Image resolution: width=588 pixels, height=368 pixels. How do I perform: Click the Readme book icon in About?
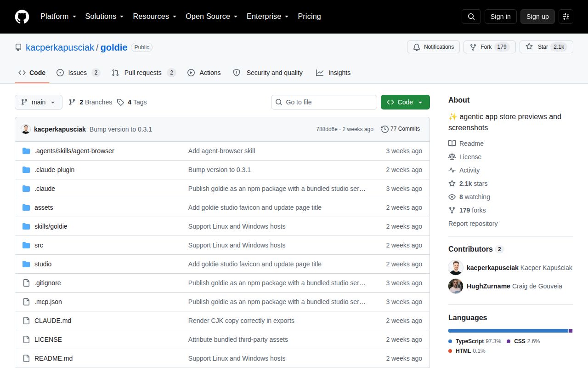tap(452, 144)
